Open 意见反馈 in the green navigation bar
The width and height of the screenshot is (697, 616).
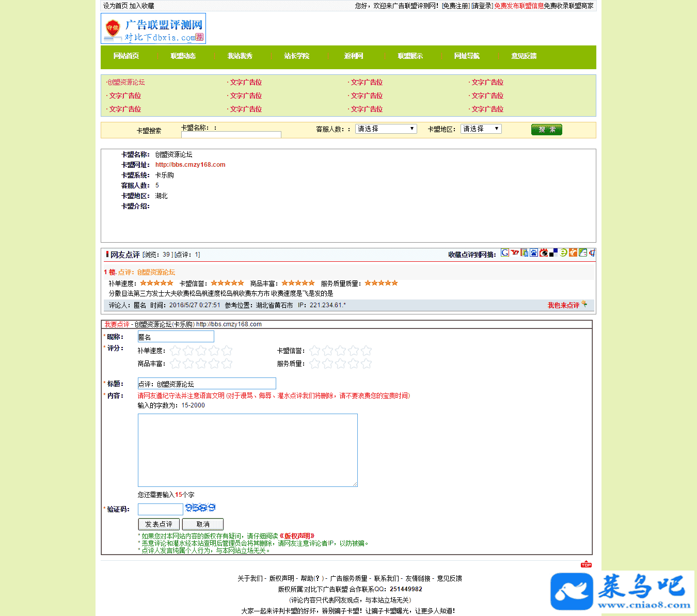coord(524,56)
